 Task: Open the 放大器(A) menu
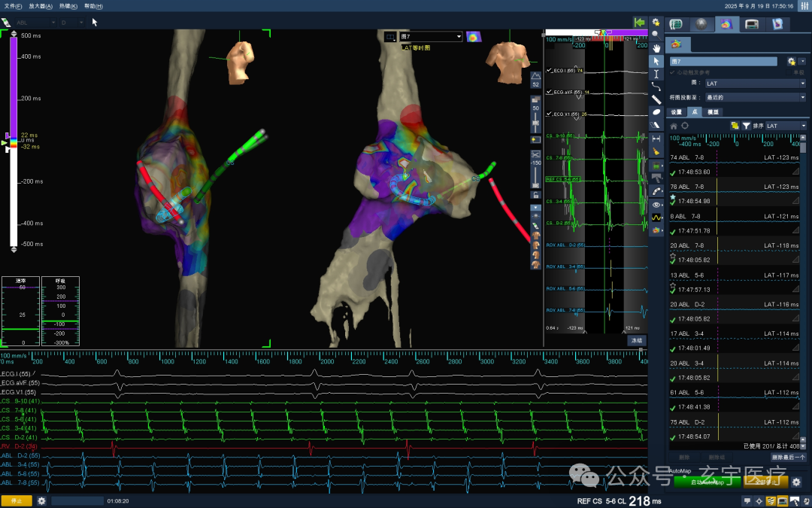[41, 6]
